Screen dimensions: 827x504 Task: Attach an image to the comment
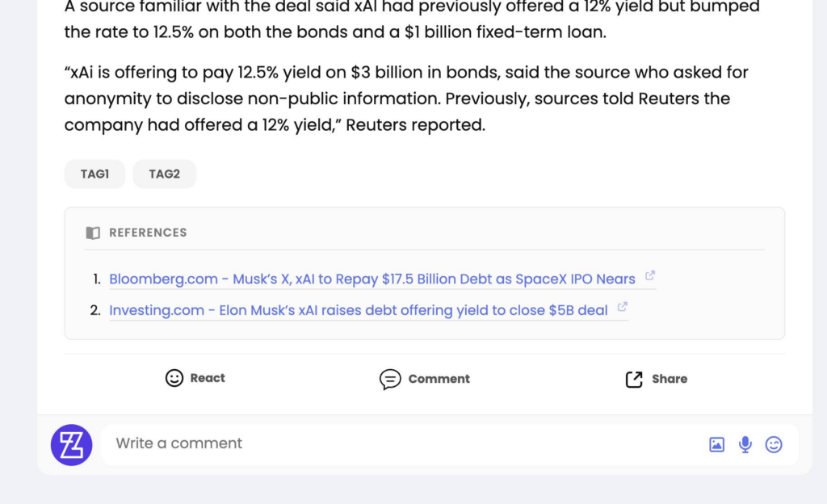pyautogui.click(x=716, y=444)
